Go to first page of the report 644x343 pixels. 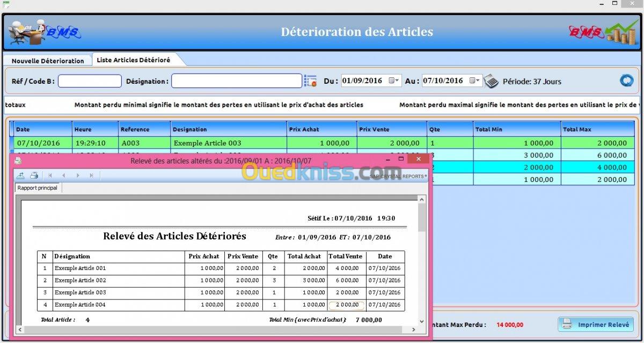coord(50,175)
